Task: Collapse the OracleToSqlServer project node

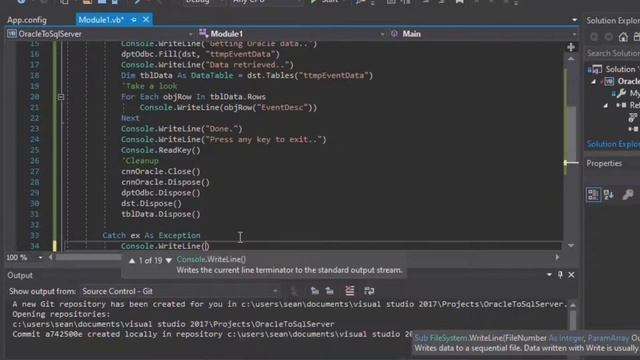Action: coord(593,82)
